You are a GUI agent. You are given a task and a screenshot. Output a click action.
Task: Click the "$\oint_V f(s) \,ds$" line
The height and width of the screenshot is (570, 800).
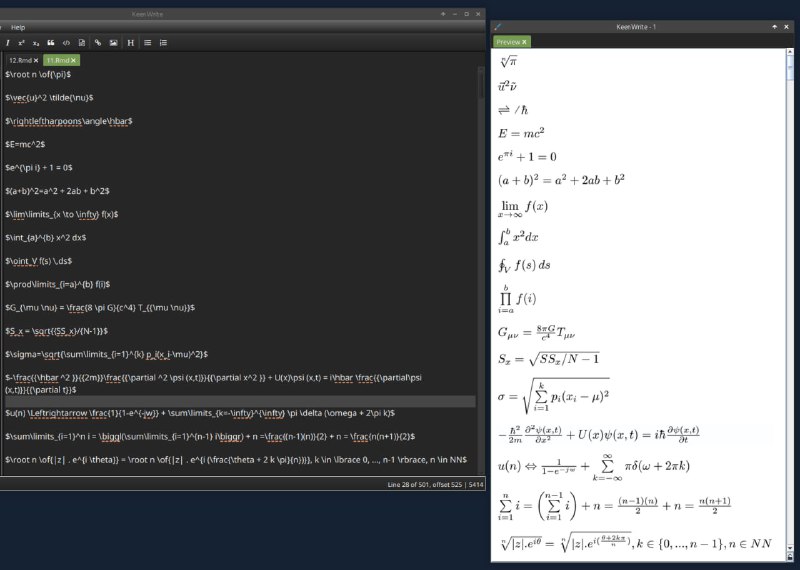(x=38, y=261)
